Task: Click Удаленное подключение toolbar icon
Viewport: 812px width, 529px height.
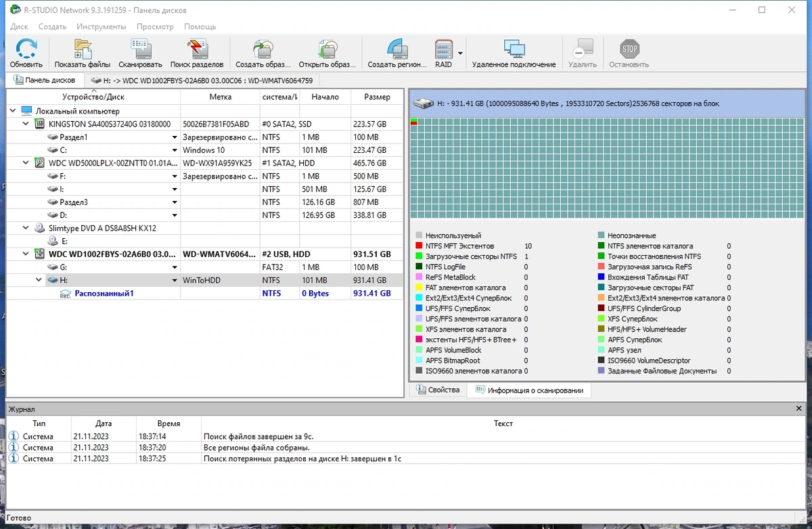Action: click(x=514, y=49)
